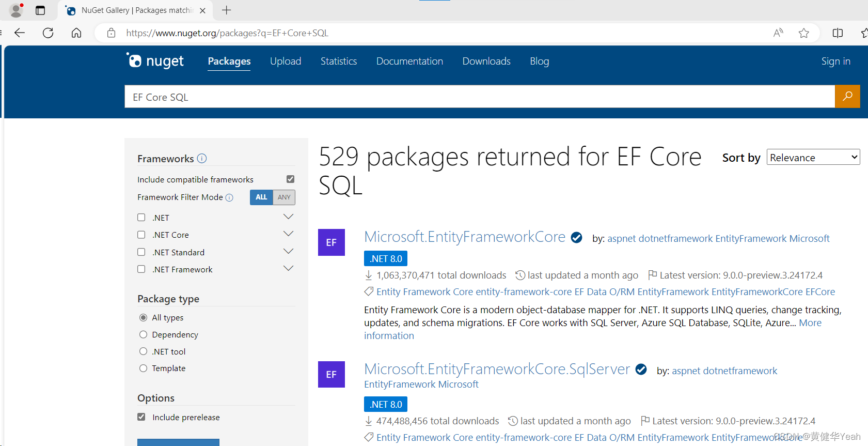
Task: Click the Sign in link
Action: click(835, 61)
